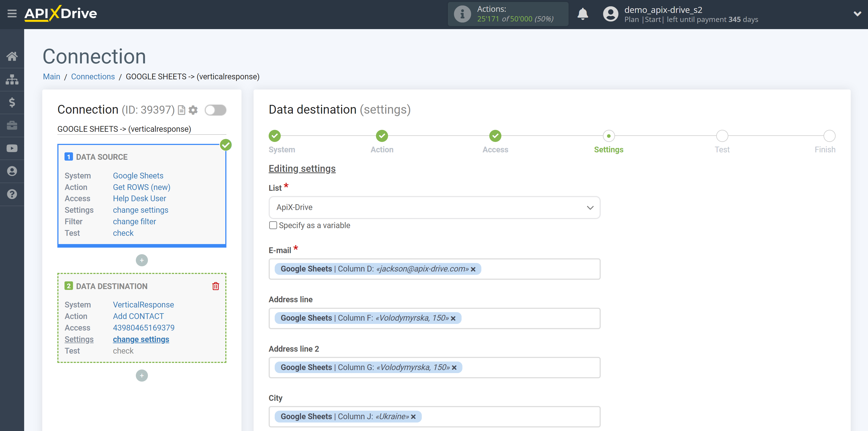This screenshot has width=868, height=431.
Task: Open the Actions info icon
Action: point(462,14)
